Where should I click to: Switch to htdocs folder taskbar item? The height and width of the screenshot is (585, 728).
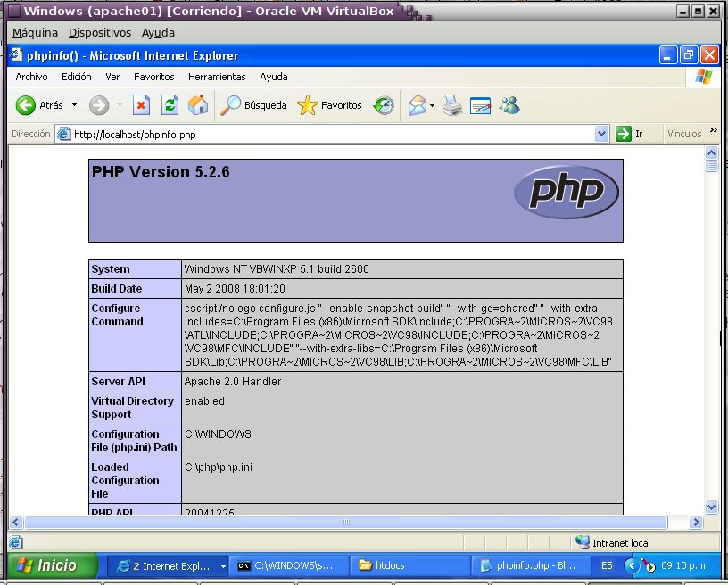(x=409, y=566)
